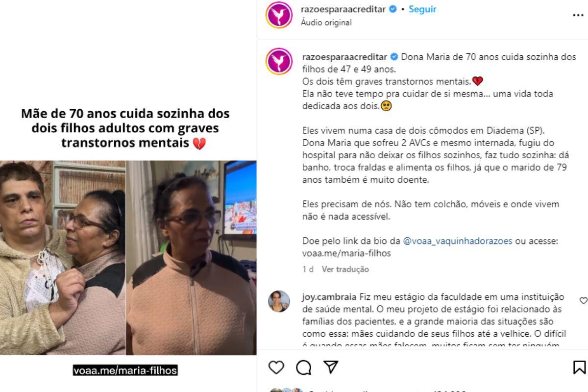Screen dimensions: 588x392
Task: Save post with bookmark icon
Action: coord(579,367)
